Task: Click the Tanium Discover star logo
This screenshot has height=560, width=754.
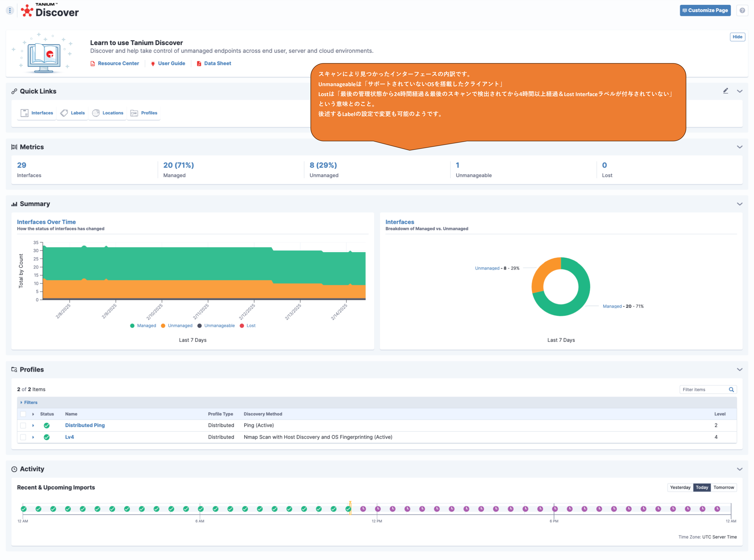Action: point(27,11)
